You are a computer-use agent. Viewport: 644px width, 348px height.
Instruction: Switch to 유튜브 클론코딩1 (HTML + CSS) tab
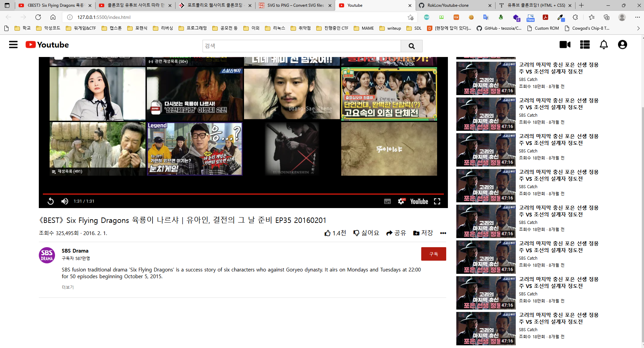(x=535, y=5)
